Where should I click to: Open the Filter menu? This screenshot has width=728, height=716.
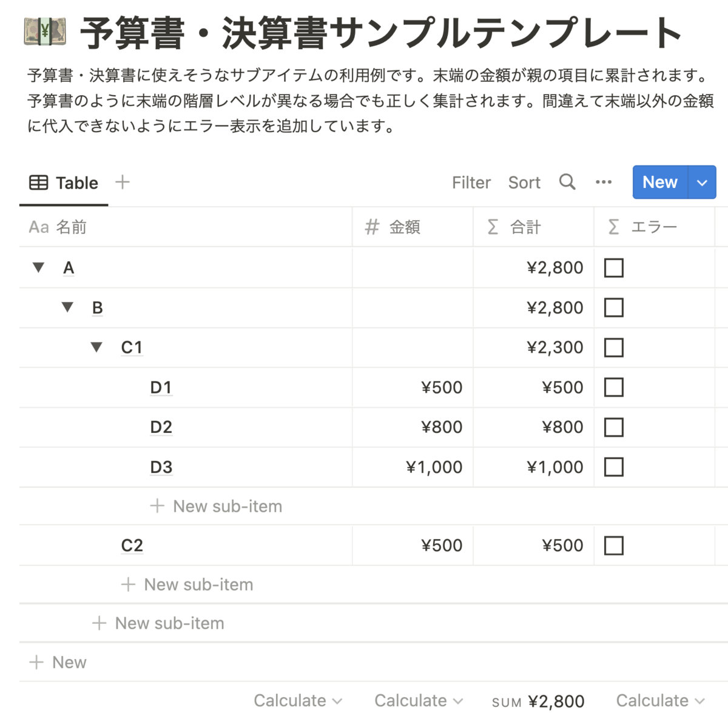pyautogui.click(x=471, y=182)
